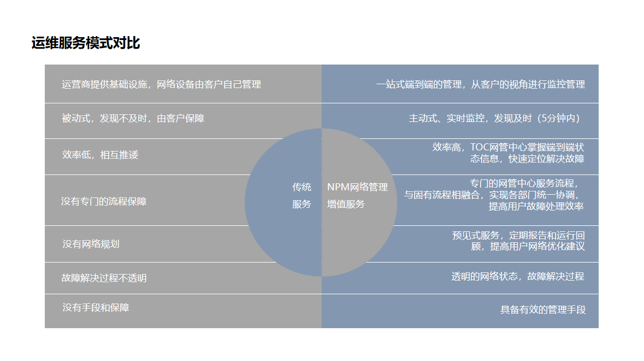Select the line 态信息，快速定位解决故障
This screenshot has height=361, width=644.
(527, 159)
